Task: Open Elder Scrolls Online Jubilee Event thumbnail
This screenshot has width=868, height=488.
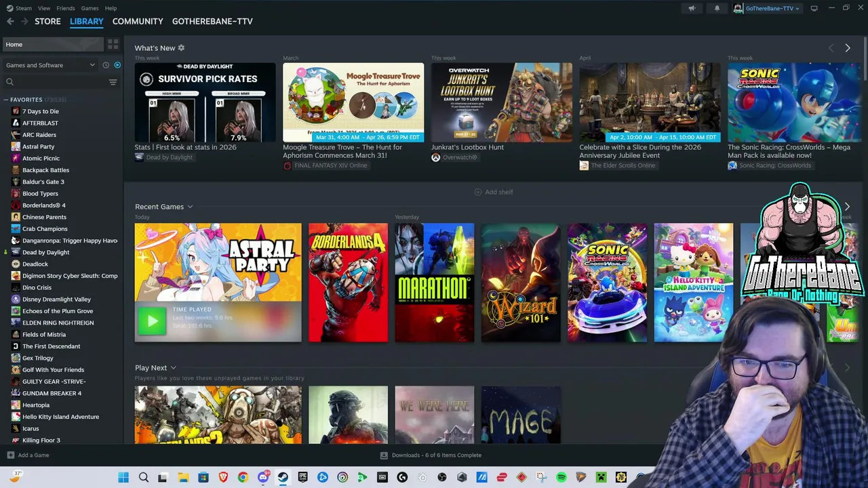Action: click(650, 102)
